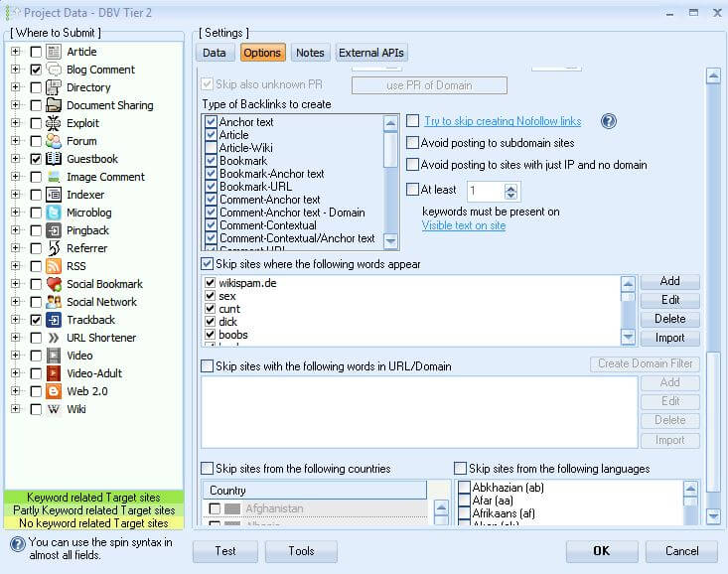The width and height of the screenshot is (728, 574).
Task: Open the External APIs tab
Action: 371,53
